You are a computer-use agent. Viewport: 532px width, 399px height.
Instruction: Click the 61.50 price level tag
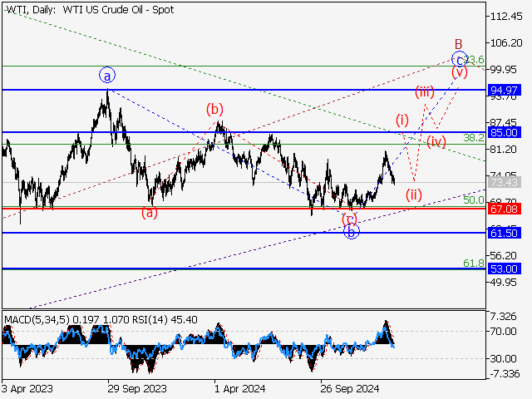point(505,234)
